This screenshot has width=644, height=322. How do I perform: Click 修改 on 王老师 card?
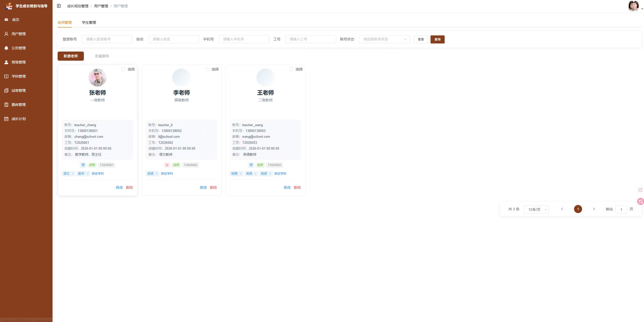coord(287,188)
